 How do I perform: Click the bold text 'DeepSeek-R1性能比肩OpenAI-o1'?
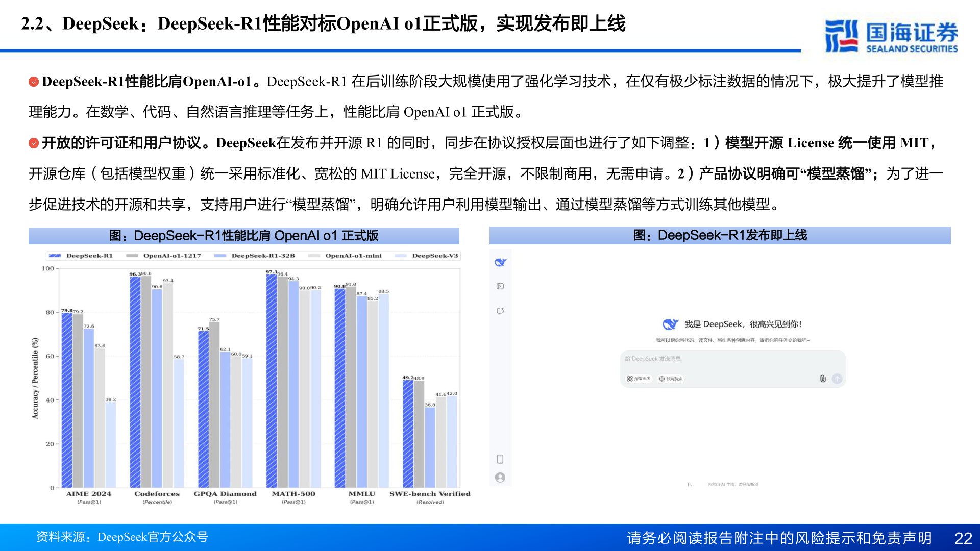point(147,82)
